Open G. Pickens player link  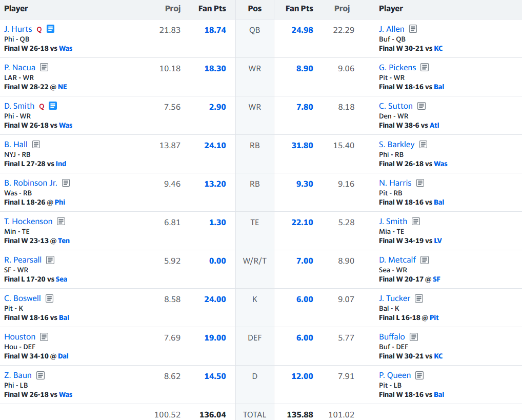point(397,68)
